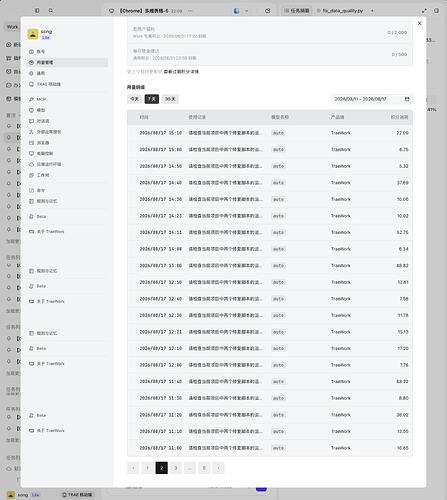Viewport: 447px width, 500px height.
Task: Click TraeWork in the 12:50 row
Action: [x=341, y=282]
